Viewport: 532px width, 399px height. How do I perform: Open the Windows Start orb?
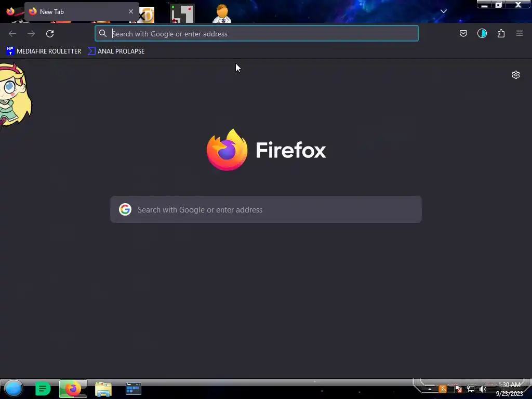pos(14,389)
